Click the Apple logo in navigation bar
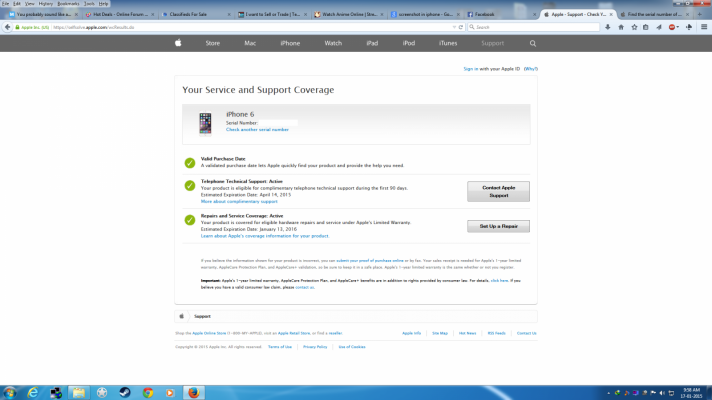 pyautogui.click(x=178, y=43)
